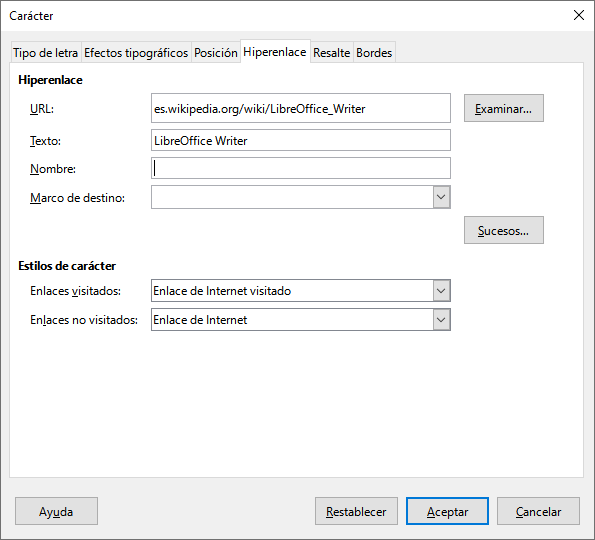Go to the Resalte tab
Viewport: 595px width, 540px height.
point(332,52)
